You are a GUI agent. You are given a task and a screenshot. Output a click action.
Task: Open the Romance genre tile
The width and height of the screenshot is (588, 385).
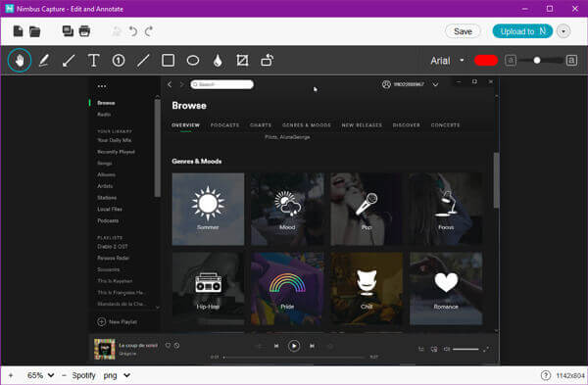(446, 289)
